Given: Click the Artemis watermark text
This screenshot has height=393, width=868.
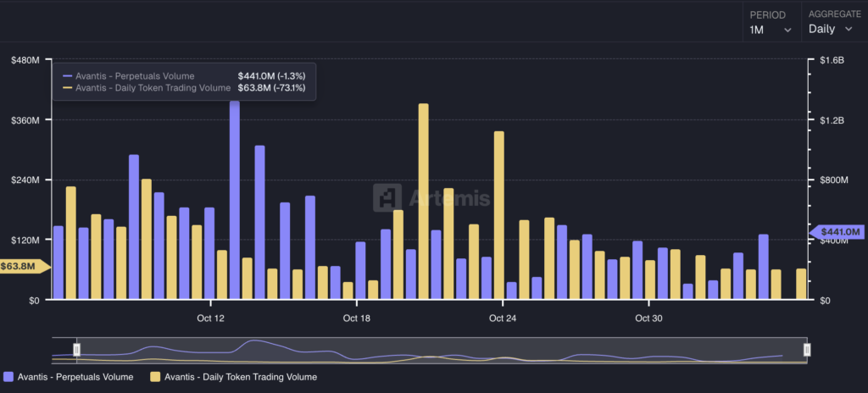Looking at the screenshot, I should pos(449,198).
